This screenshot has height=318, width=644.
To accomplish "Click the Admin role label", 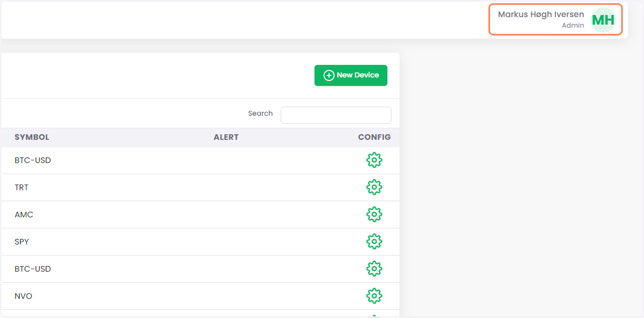I will pos(573,25).
